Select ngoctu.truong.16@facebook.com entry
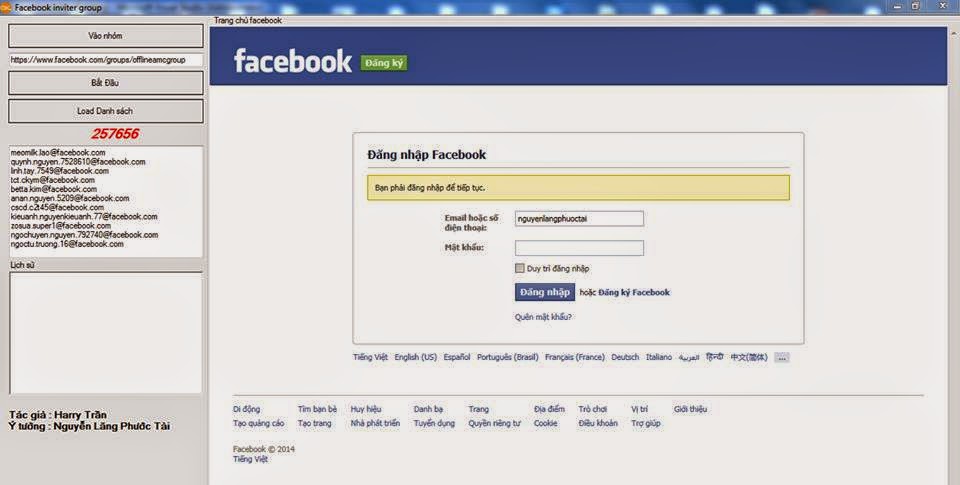960x485 pixels. [x=67, y=244]
